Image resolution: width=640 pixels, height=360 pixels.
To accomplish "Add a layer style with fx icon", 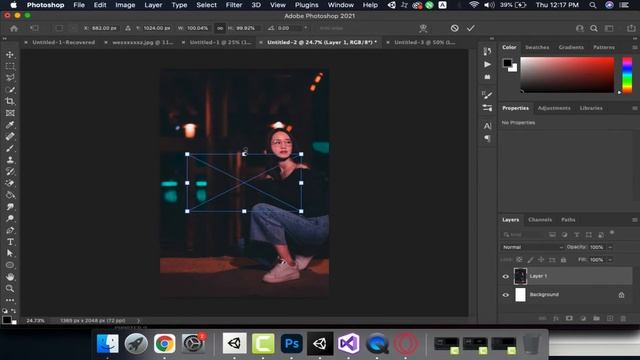I will (556, 318).
